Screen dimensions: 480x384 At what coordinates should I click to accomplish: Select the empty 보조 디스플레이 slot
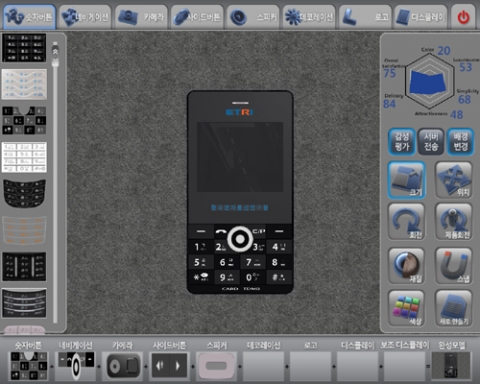click(404, 366)
